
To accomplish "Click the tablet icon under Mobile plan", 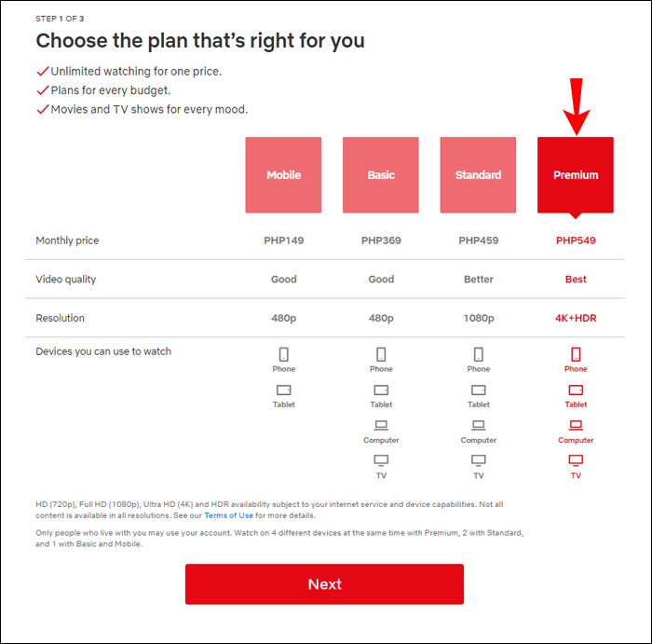I will coord(284,391).
